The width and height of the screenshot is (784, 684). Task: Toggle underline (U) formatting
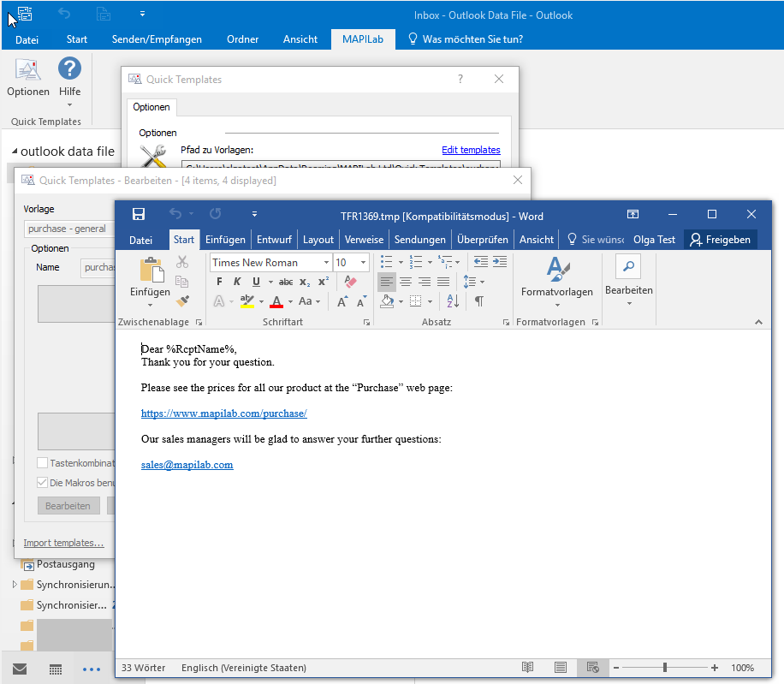click(256, 282)
